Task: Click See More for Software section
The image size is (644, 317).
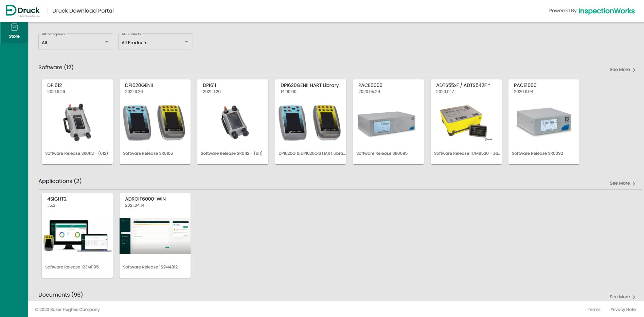Action: pyautogui.click(x=620, y=70)
